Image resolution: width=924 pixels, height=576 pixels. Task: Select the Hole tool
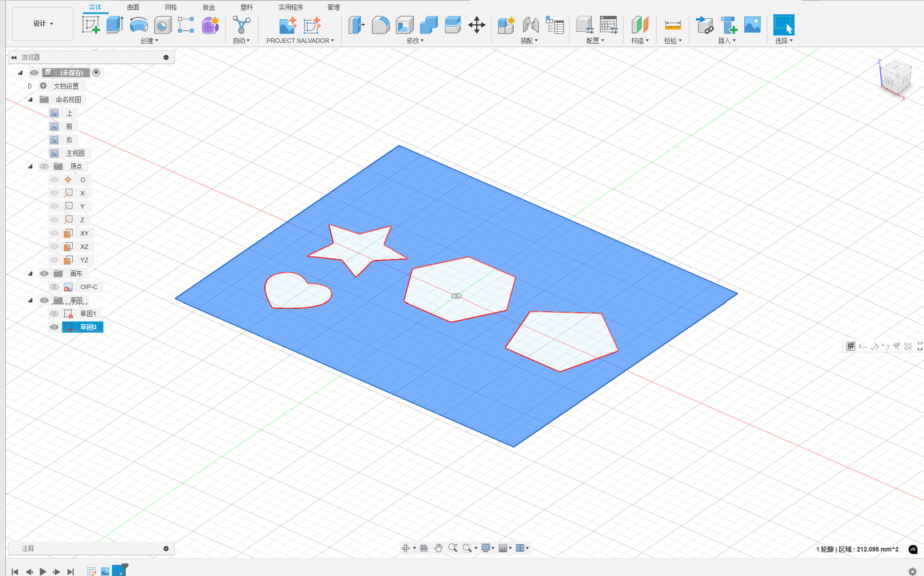(x=163, y=25)
